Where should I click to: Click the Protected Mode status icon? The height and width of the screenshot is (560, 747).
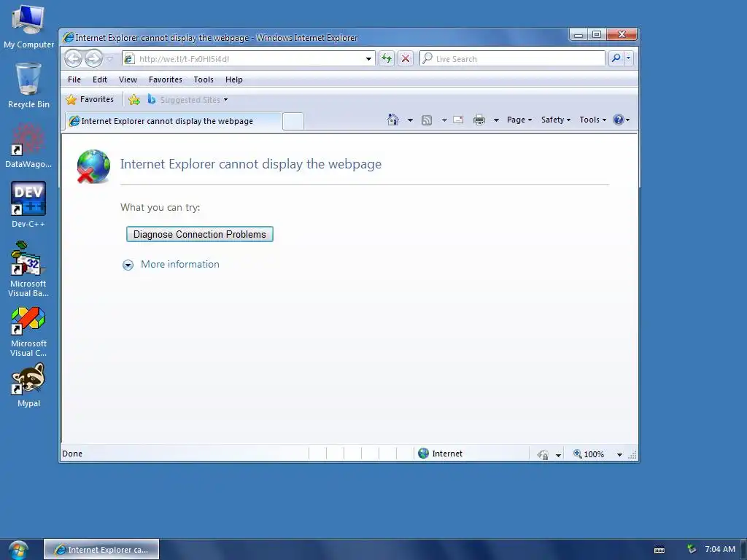click(543, 454)
